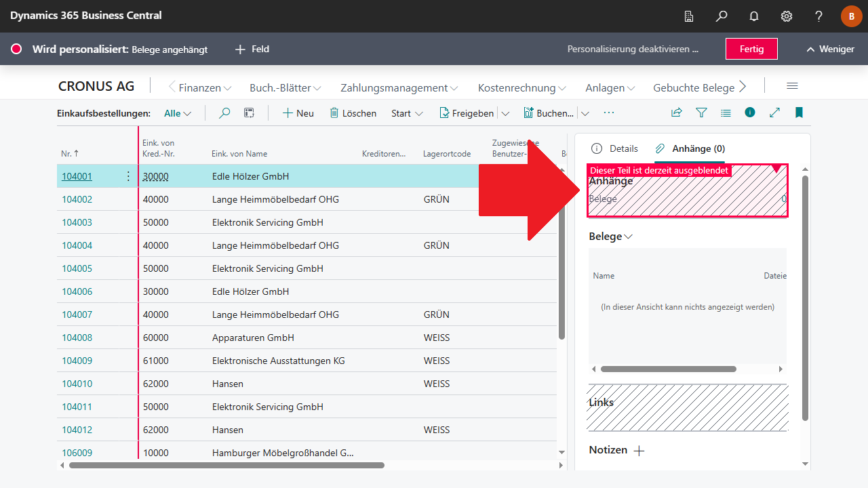Open order number 104008

[77, 338]
